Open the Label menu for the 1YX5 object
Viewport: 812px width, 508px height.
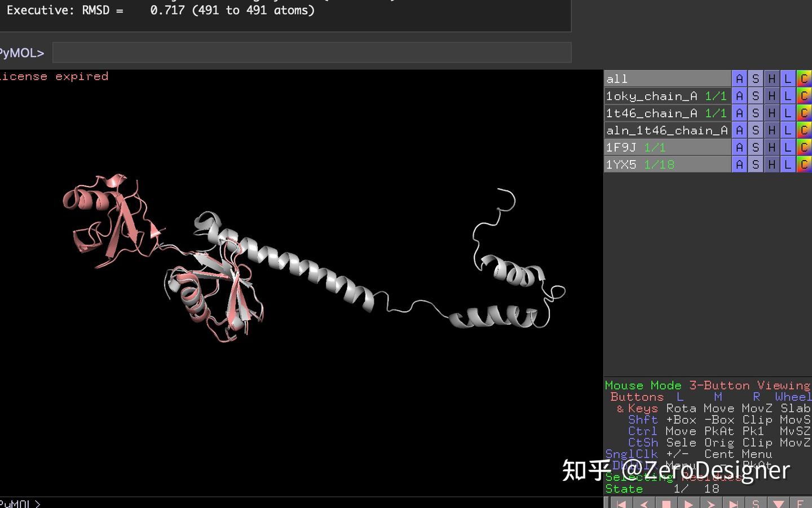[787, 164]
